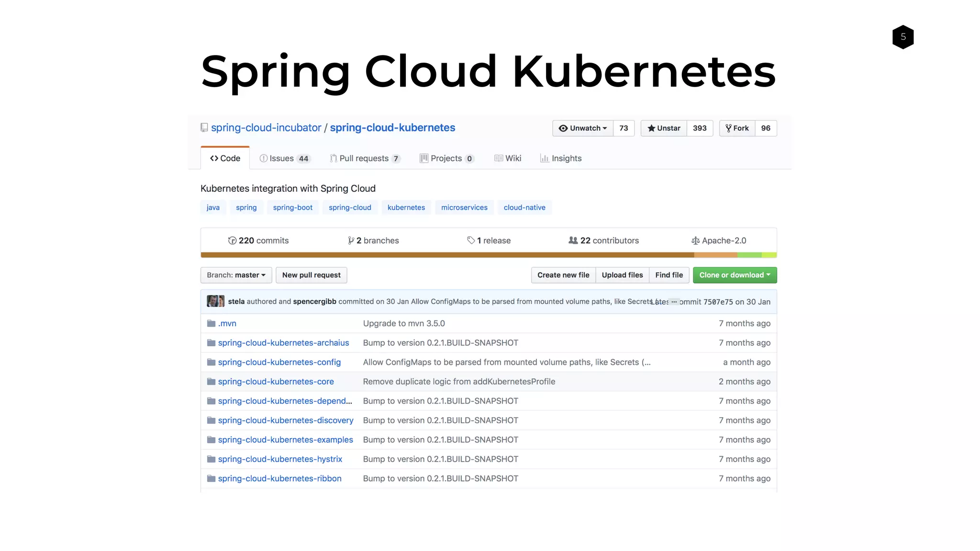Open the 22 contributors link
Image resolution: width=980 pixels, height=551 pixels.
603,241
